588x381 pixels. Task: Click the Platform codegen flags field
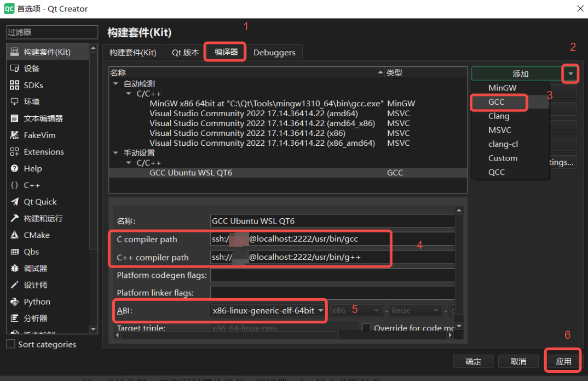(332, 275)
